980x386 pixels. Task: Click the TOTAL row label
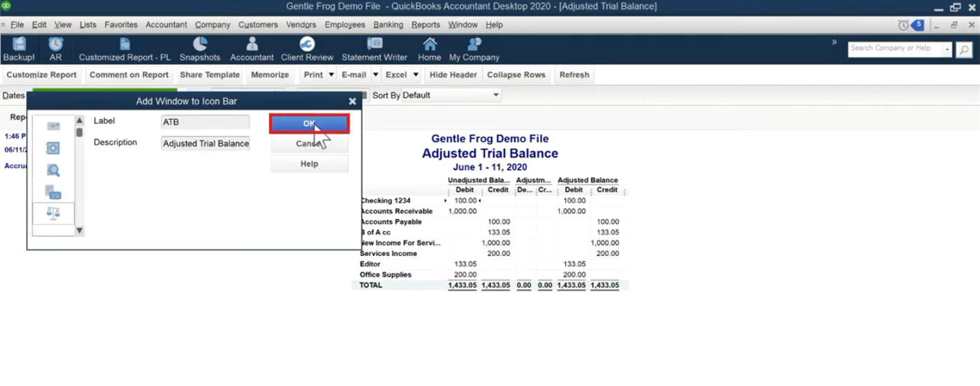click(x=371, y=285)
